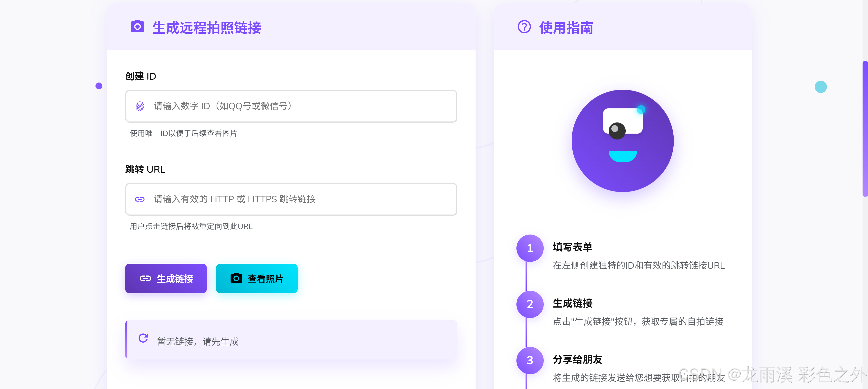Click the fingerprint icon in ID field
This screenshot has height=389, width=868.
click(x=140, y=106)
